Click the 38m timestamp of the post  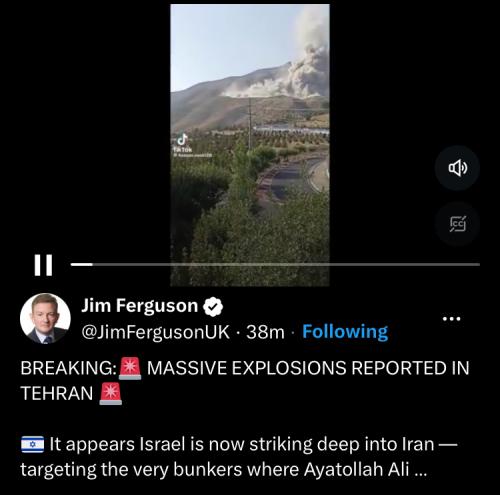[x=265, y=332]
